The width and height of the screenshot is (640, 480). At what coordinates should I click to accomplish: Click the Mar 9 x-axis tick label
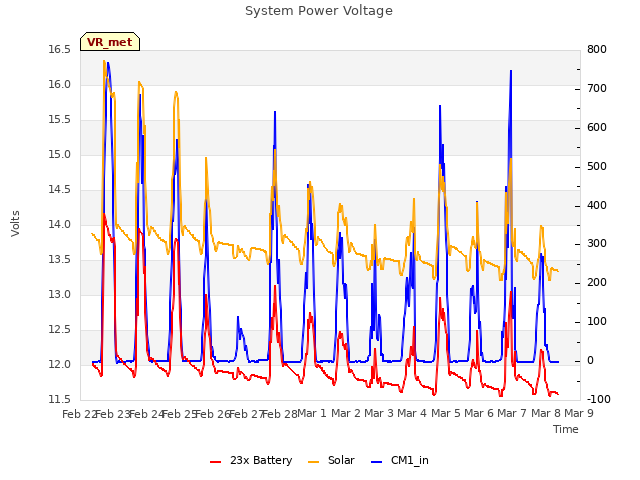tap(579, 413)
